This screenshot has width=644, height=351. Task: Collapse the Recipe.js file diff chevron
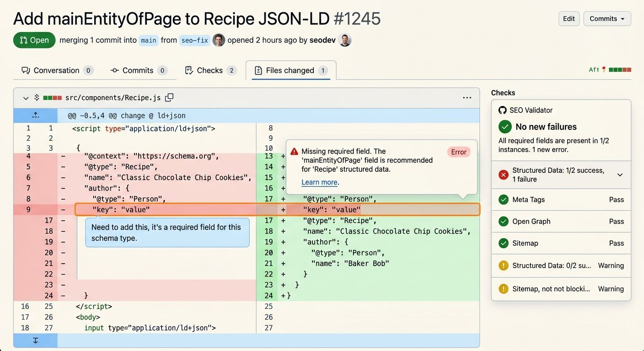(26, 98)
